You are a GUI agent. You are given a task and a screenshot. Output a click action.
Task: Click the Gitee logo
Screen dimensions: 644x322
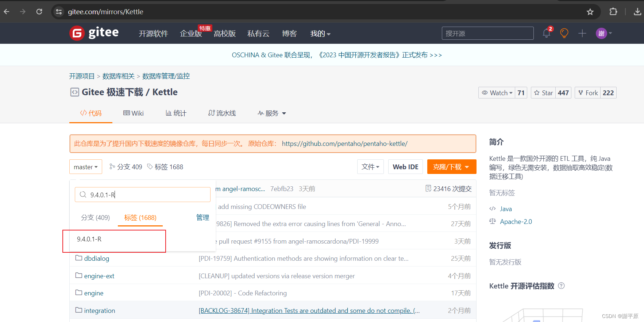pyautogui.click(x=94, y=33)
